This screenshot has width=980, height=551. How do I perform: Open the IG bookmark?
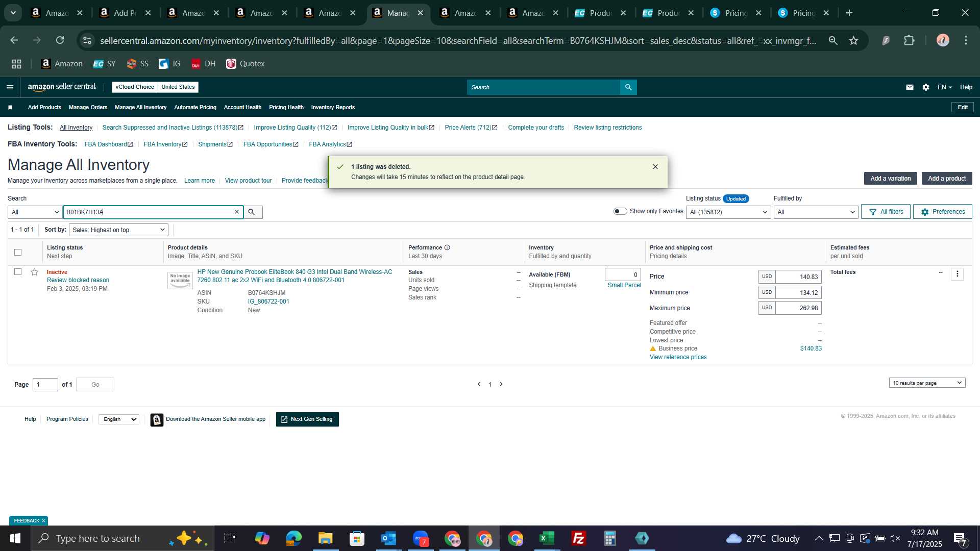click(x=170, y=64)
